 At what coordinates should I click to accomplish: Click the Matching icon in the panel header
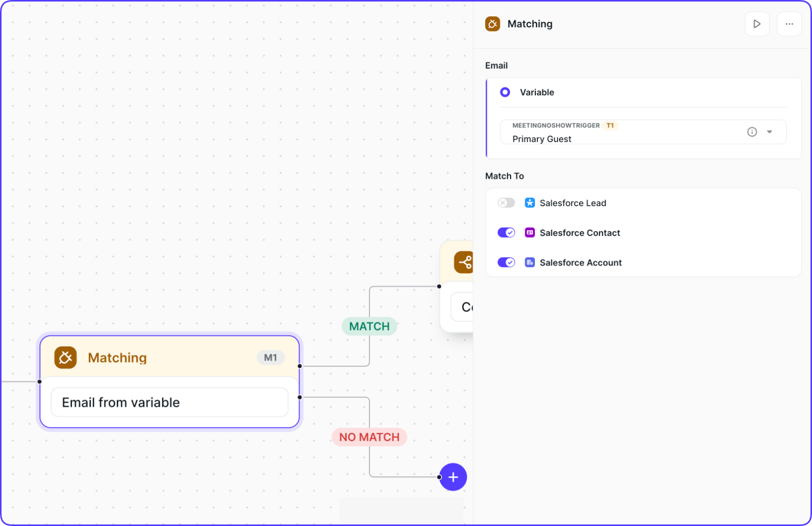(492, 24)
